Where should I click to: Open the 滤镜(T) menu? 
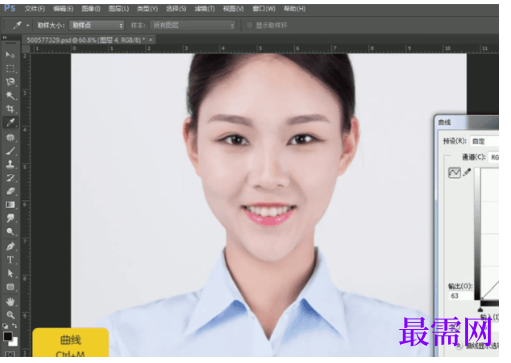coord(205,9)
